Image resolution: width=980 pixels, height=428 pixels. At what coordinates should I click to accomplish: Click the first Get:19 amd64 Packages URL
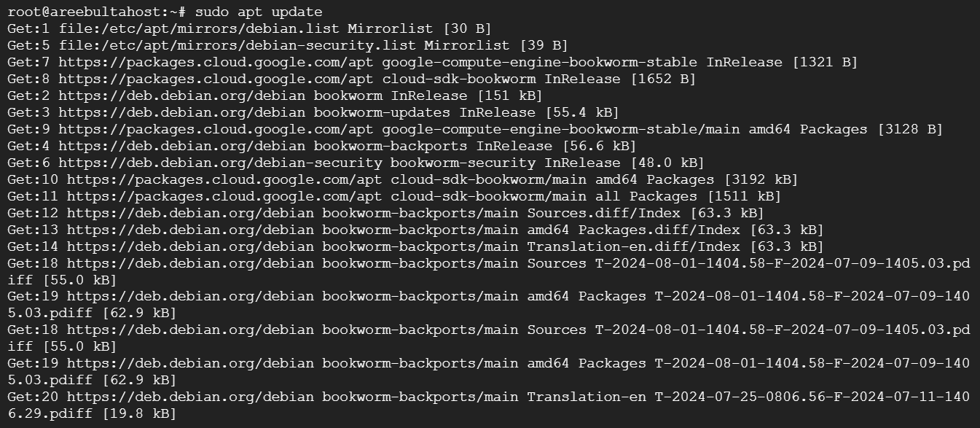[x=356, y=297]
